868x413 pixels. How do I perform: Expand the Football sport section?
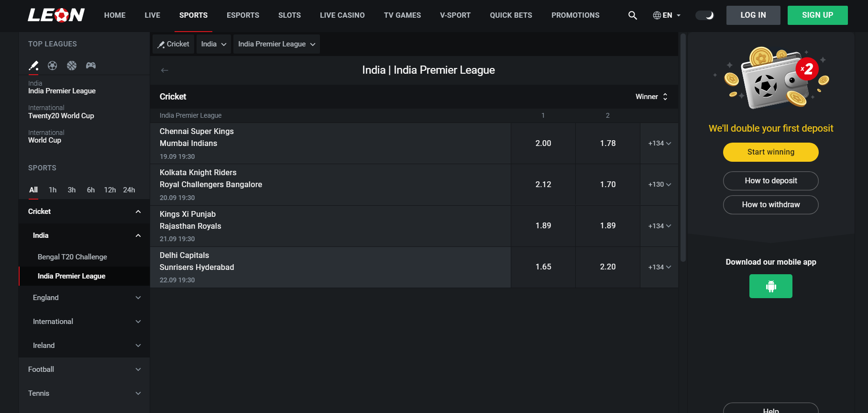pyautogui.click(x=84, y=369)
